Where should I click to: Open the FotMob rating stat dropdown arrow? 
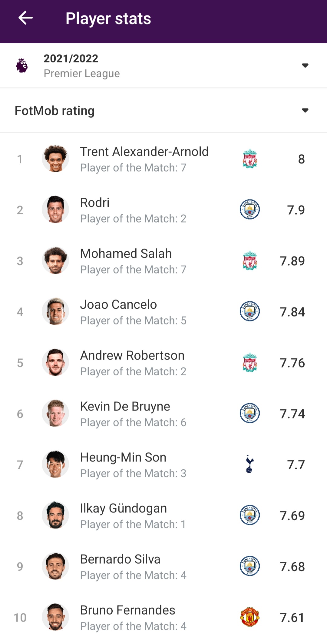click(x=305, y=110)
